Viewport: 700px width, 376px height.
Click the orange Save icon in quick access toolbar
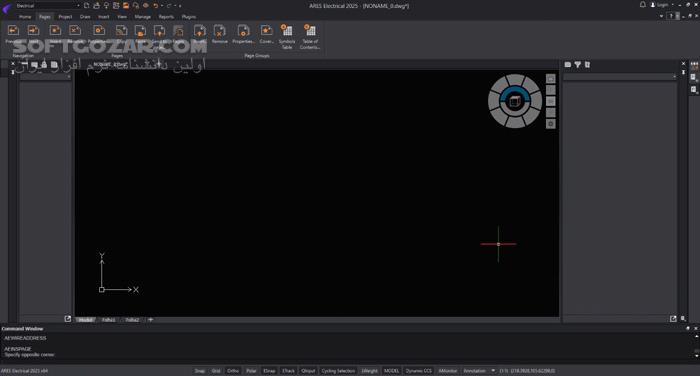click(126, 5)
